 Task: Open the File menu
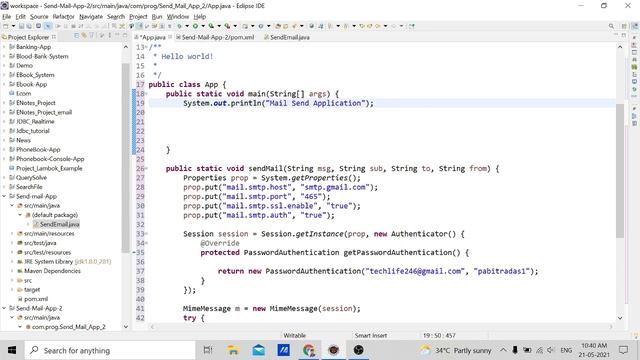click(7, 16)
